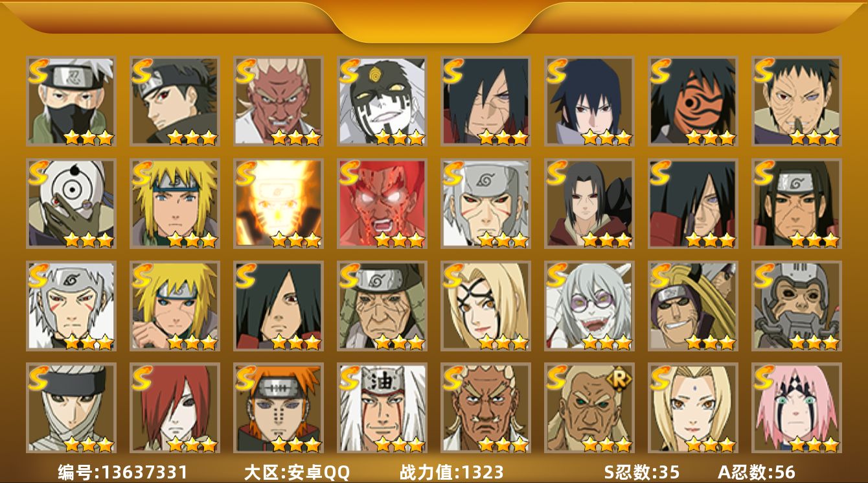
Task: Select the bandaged-face ninja card
Action: pyautogui.click(x=71, y=408)
